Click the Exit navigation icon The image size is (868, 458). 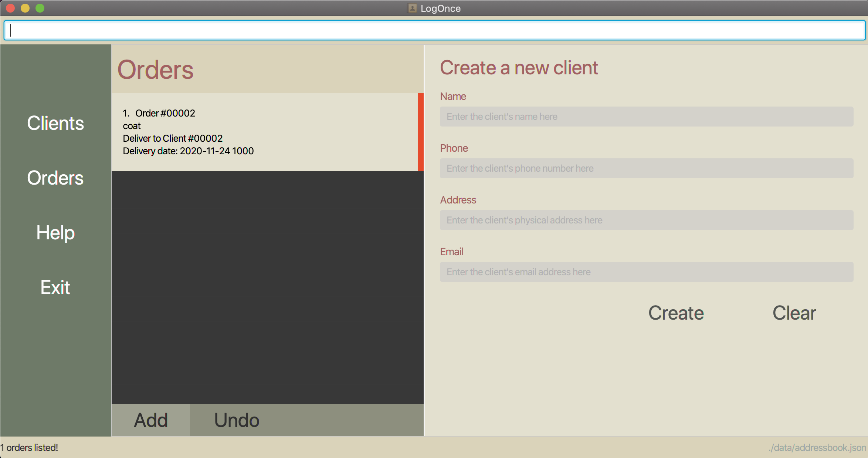[x=55, y=287]
